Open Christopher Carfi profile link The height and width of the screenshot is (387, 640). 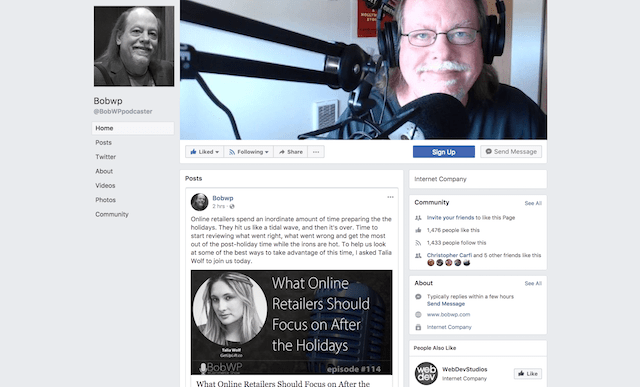point(449,255)
